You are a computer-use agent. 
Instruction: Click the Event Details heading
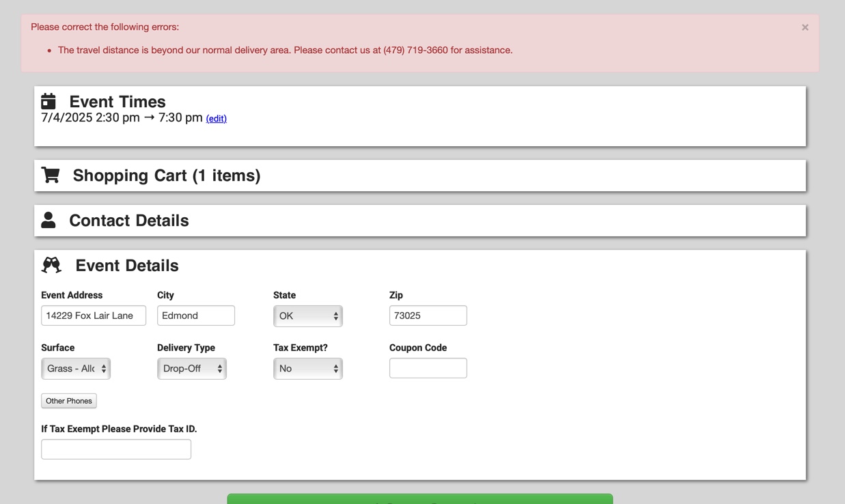pyautogui.click(x=127, y=266)
